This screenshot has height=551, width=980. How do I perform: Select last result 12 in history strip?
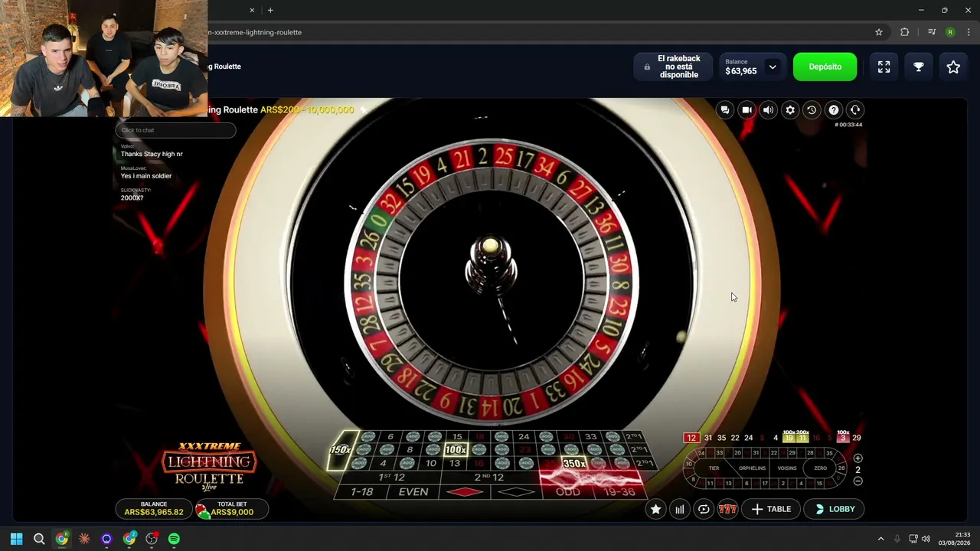(691, 438)
